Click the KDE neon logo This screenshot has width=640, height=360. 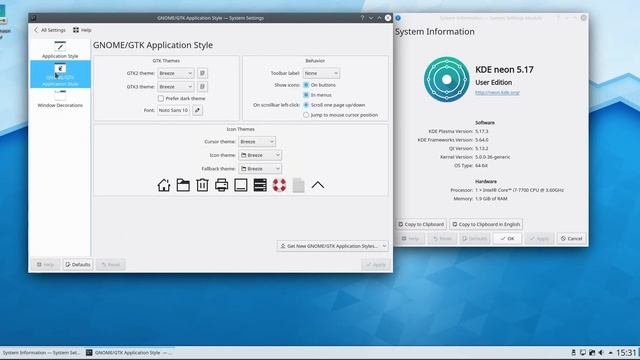[447, 79]
